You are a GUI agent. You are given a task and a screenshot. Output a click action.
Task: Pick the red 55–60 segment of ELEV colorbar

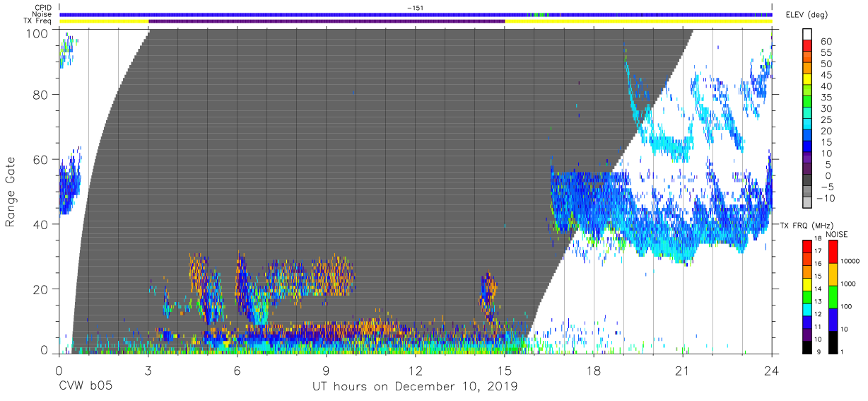[807, 47]
